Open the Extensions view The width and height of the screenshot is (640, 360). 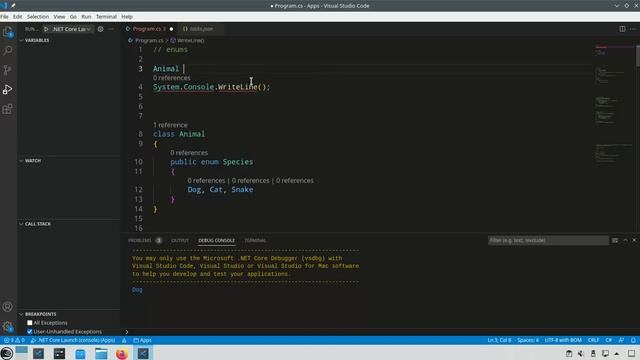[7, 109]
